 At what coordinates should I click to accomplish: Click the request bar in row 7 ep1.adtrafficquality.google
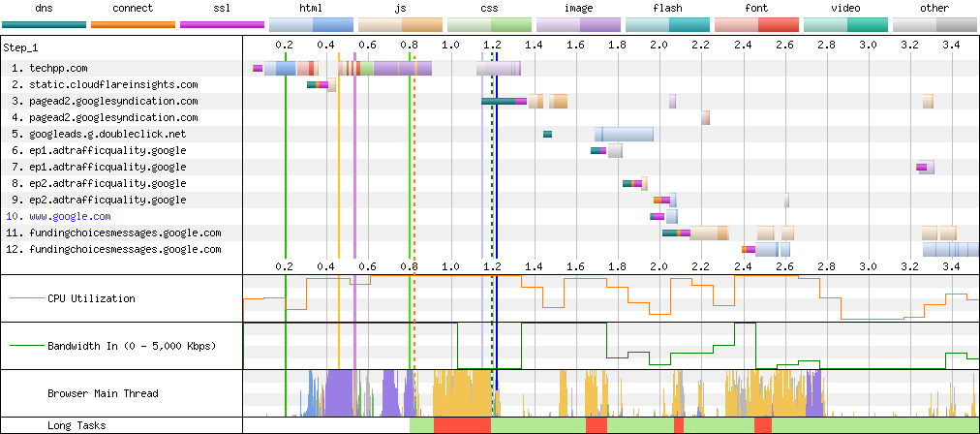coord(925,167)
